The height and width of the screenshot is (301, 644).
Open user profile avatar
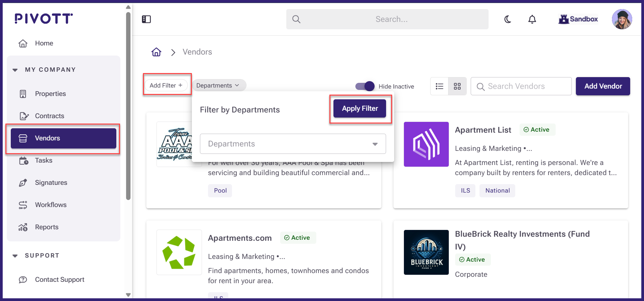click(622, 19)
